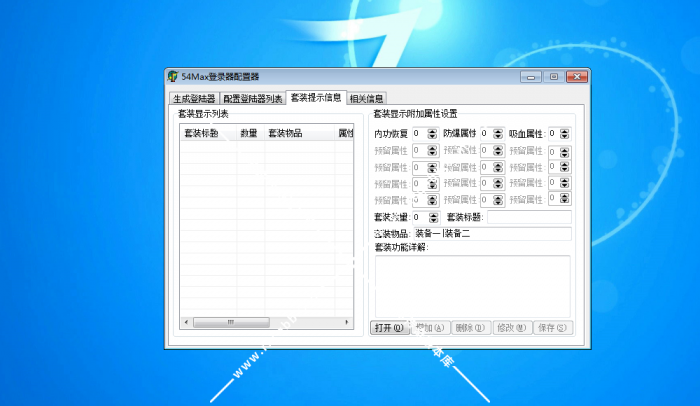Click the 内功恢复 spinner arrows
The height and width of the screenshot is (406, 700).
[x=432, y=134]
